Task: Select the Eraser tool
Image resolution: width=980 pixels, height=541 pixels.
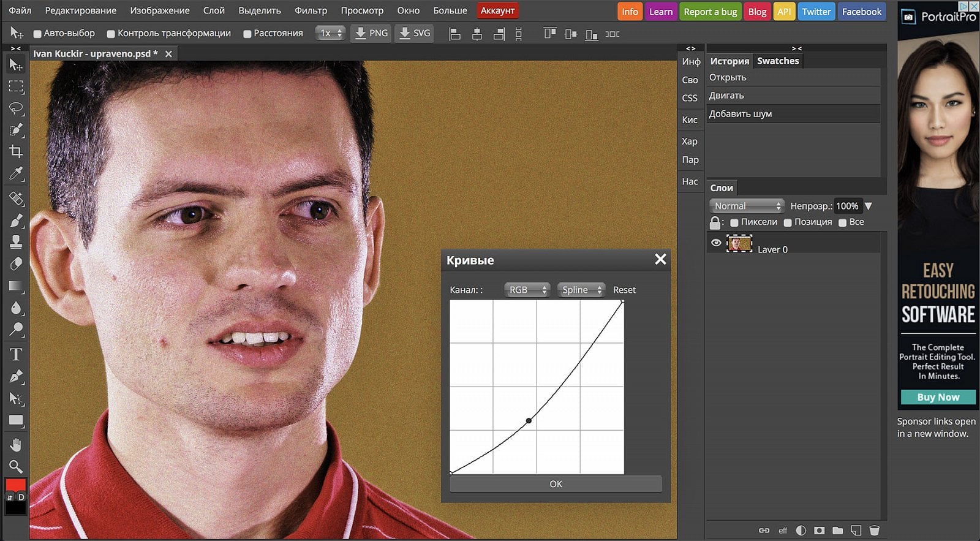Action: point(16,263)
